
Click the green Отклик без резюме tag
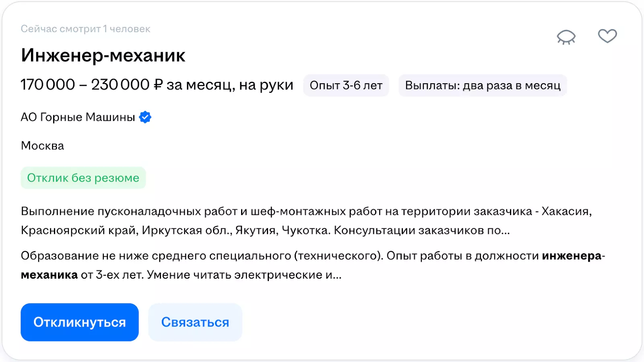(x=83, y=178)
